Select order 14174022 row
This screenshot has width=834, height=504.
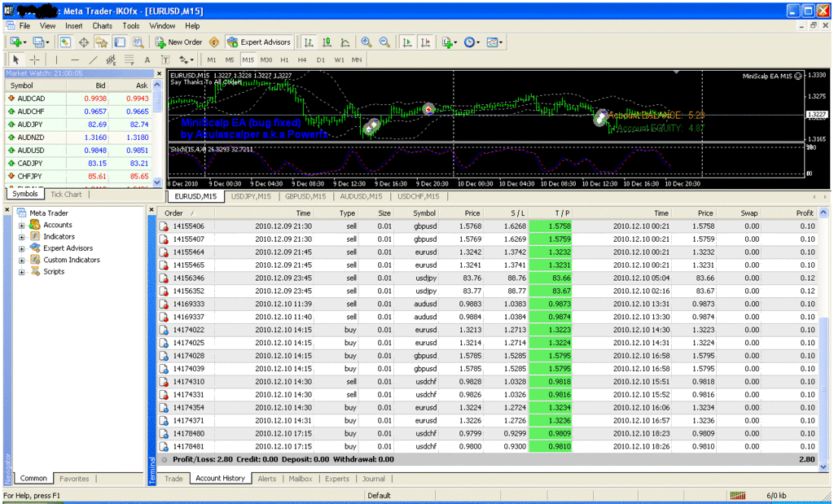click(x=488, y=330)
